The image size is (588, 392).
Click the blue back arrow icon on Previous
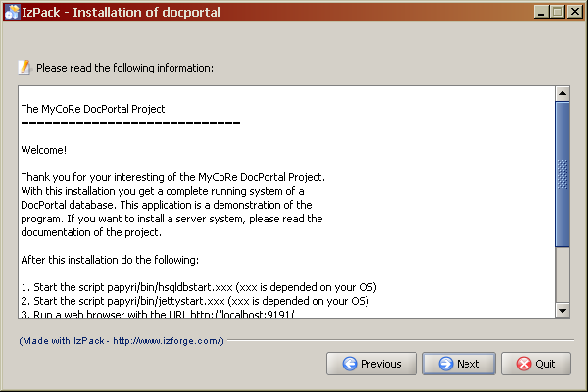(x=350, y=364)
